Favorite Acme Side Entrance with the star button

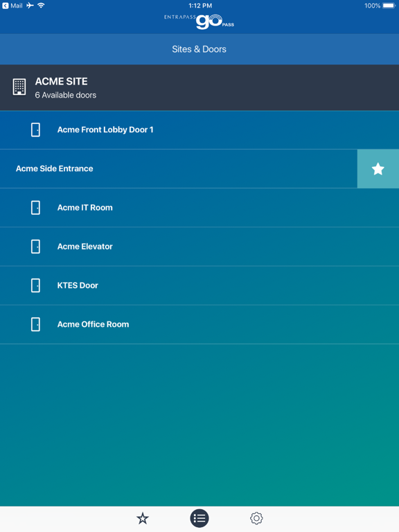pyautogui.click(x=378, y=168)
